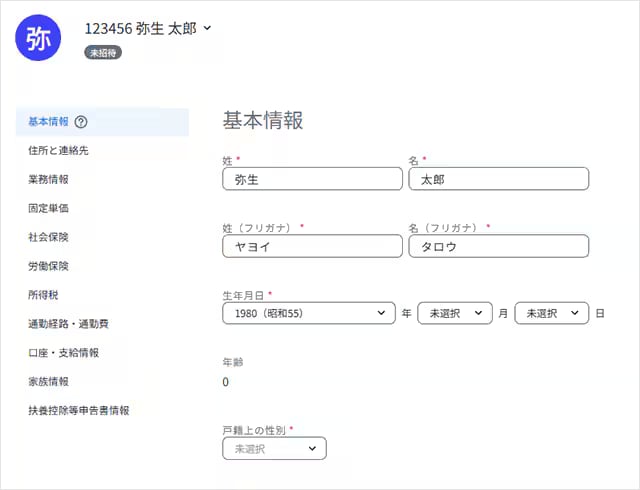Image resolution: width=640 pixels, height=490 pixels.
Task: Open 業務情報 from side menu
Action: pyautogui.click(x=48, y=180)
